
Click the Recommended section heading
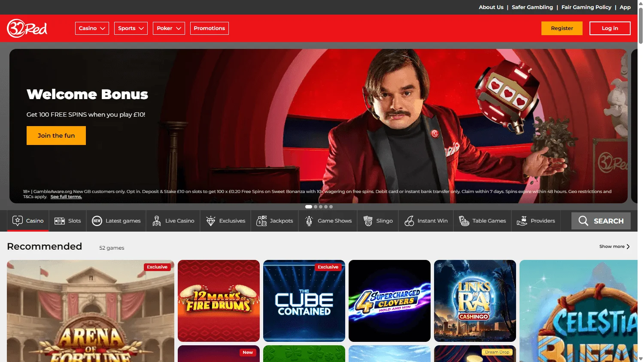45,247
